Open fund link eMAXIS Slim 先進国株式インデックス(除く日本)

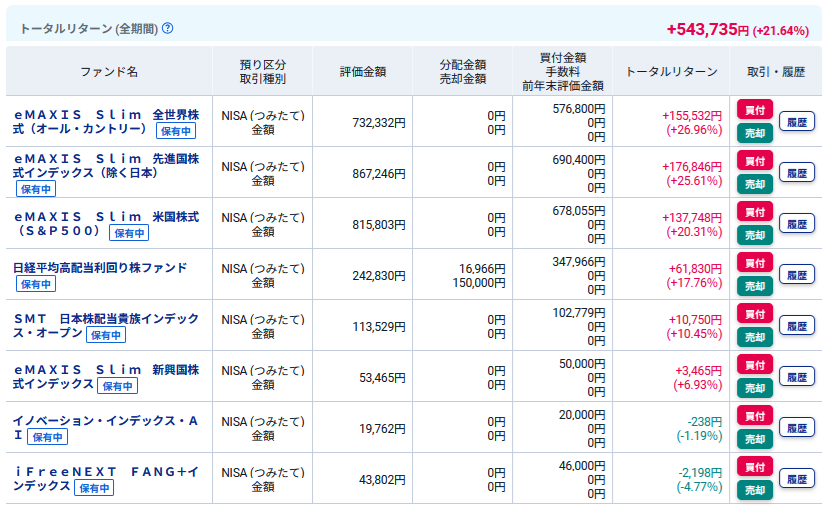click(106, 165)
